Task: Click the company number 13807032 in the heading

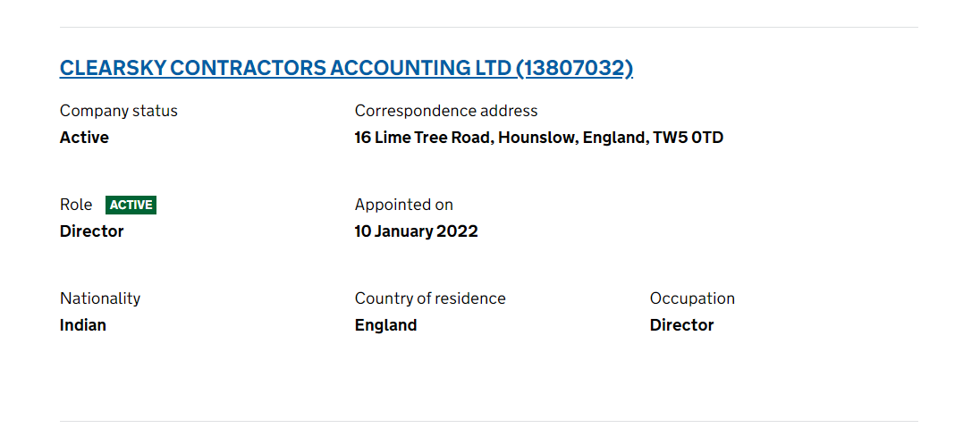Action: tap(574, 68)
